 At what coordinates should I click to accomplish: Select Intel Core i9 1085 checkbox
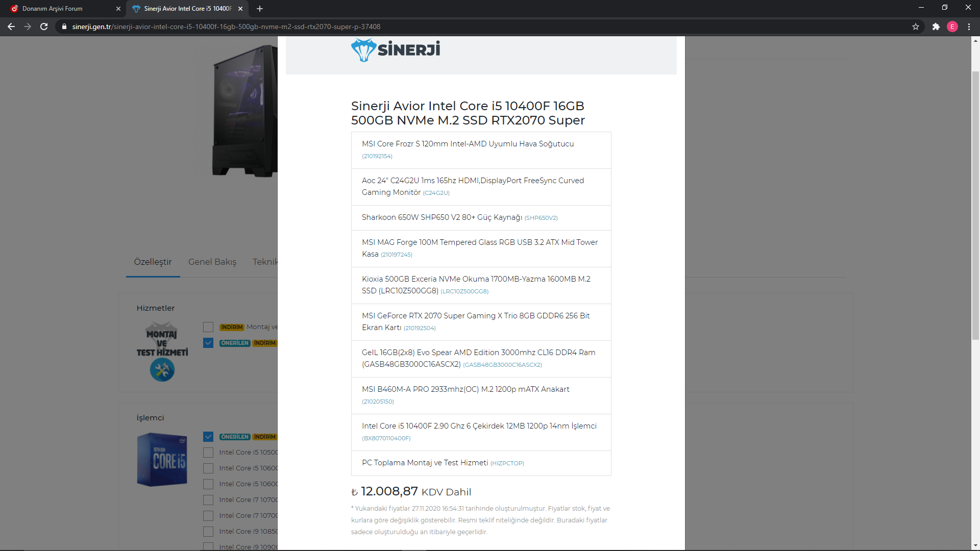208,532
